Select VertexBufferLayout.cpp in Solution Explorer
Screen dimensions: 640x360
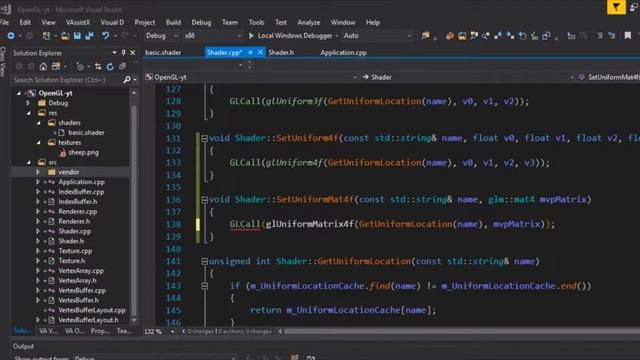92,310
